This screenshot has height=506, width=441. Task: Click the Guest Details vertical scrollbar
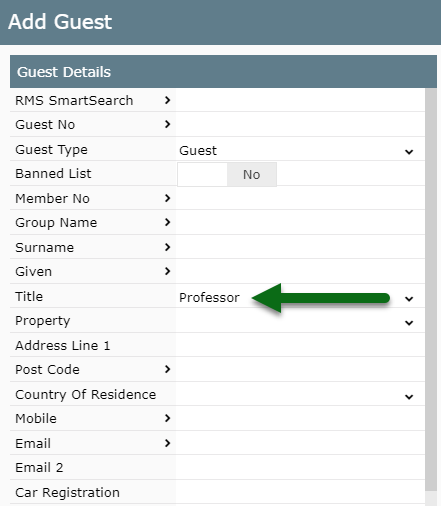431,289
